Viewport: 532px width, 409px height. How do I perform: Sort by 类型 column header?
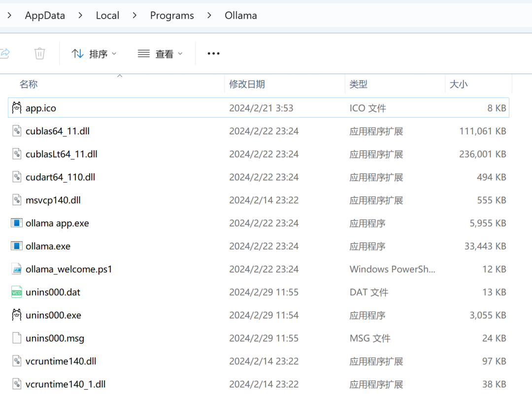(359, 84)
